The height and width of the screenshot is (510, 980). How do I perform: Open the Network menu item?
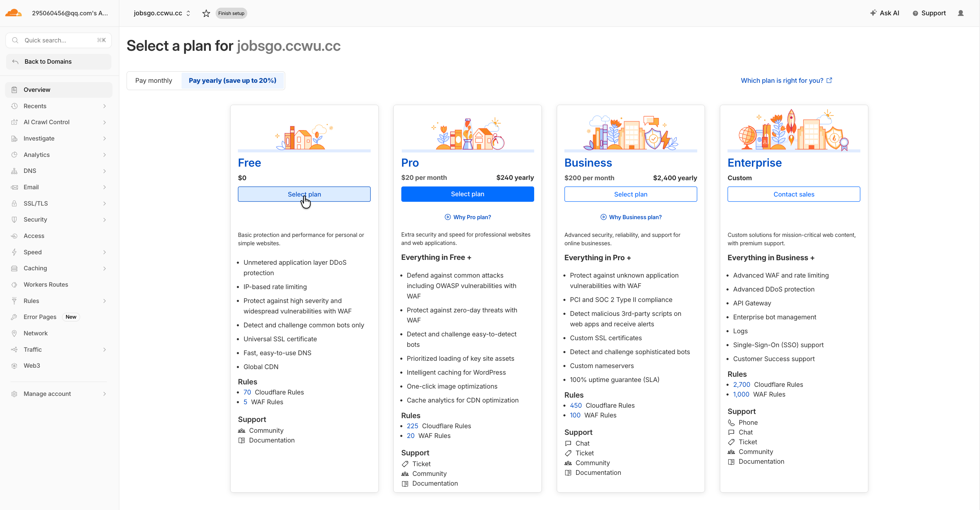(59, 333)
